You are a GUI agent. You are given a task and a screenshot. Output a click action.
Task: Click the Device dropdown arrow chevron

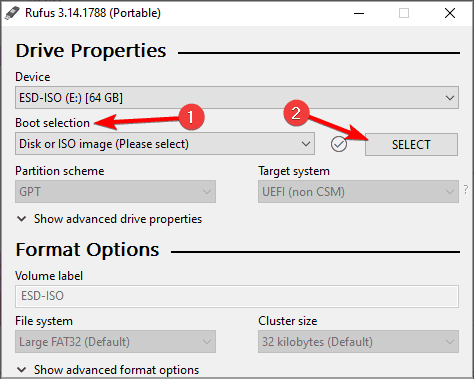pyautogui.click(x=450, y=98)
